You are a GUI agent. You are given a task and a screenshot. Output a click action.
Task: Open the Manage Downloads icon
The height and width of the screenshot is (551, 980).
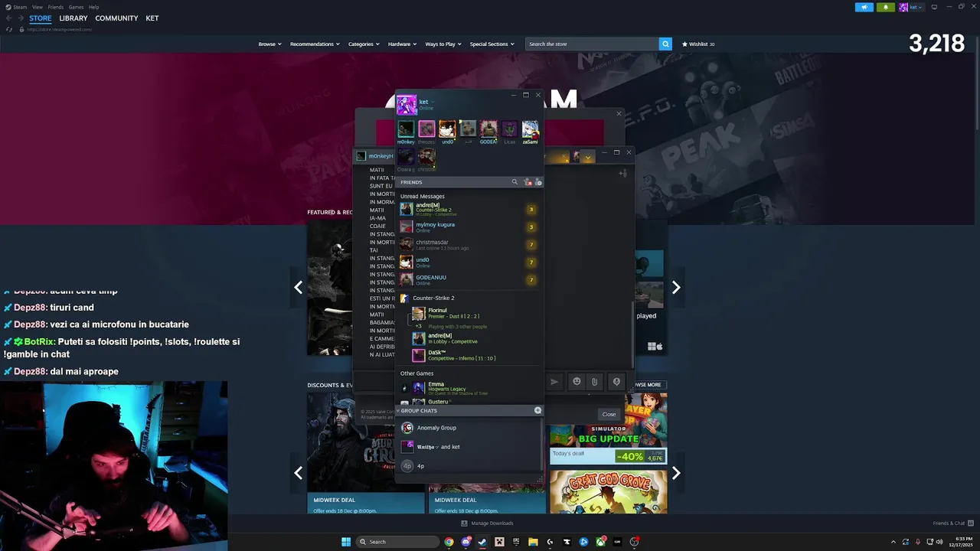pos(464,523)
